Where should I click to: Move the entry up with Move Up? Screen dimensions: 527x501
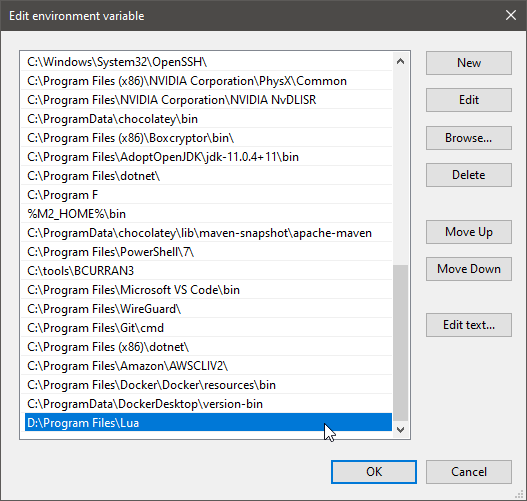point(469,232)
